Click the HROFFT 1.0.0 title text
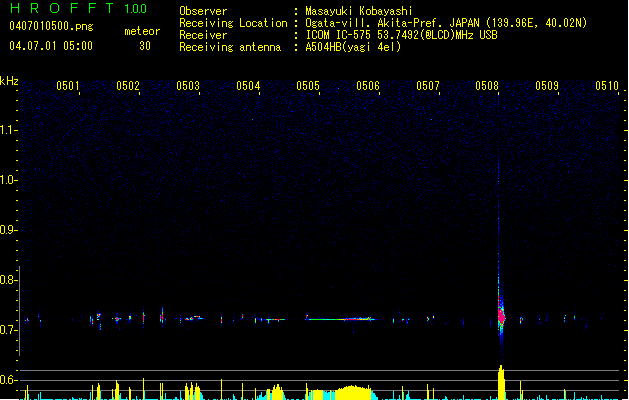This screenshot has width=629, height=400. point(78,8)
